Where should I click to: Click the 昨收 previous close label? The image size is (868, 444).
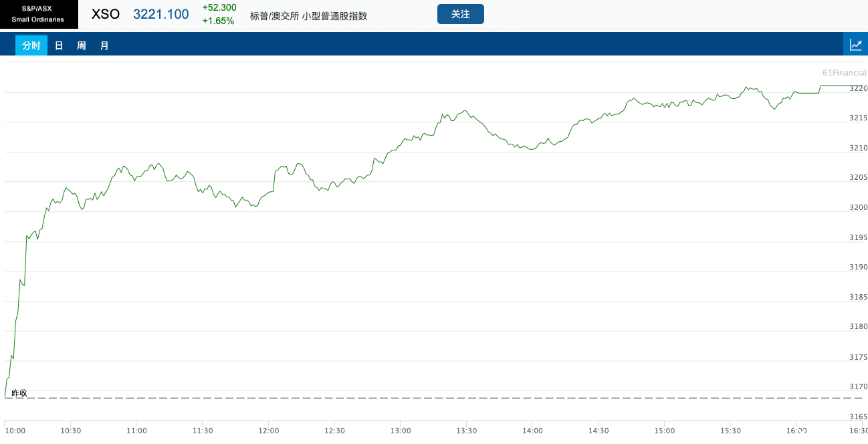point(19,393)
